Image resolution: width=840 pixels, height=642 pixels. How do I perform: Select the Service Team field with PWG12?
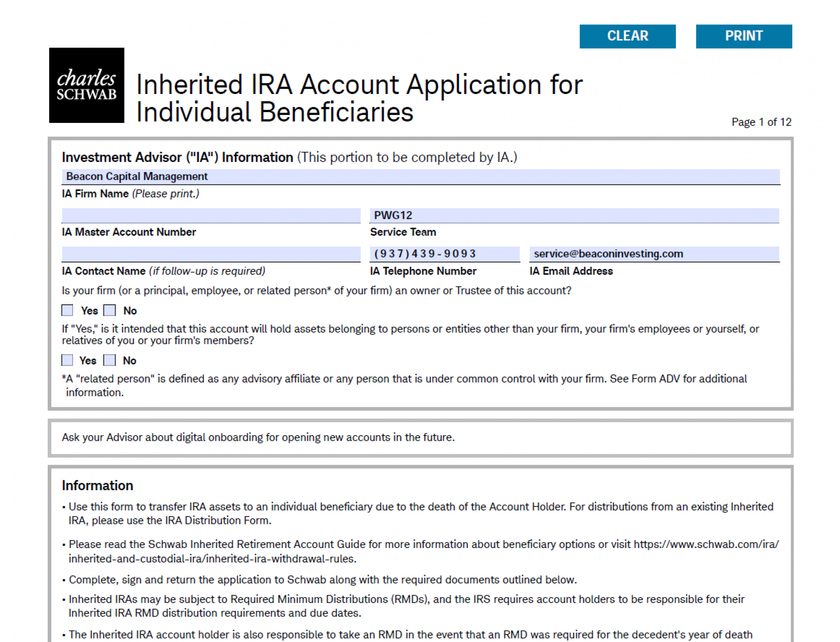pos(574,216)
